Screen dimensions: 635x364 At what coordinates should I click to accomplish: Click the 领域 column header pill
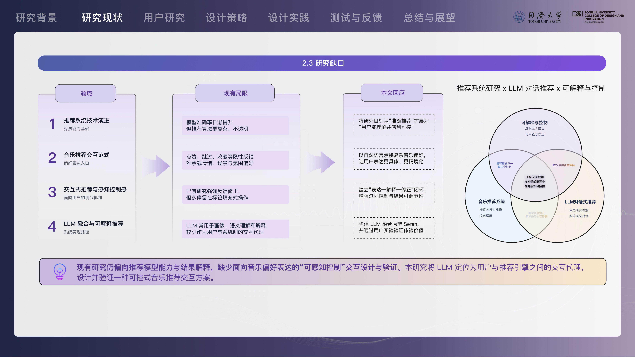pos(86,93)
